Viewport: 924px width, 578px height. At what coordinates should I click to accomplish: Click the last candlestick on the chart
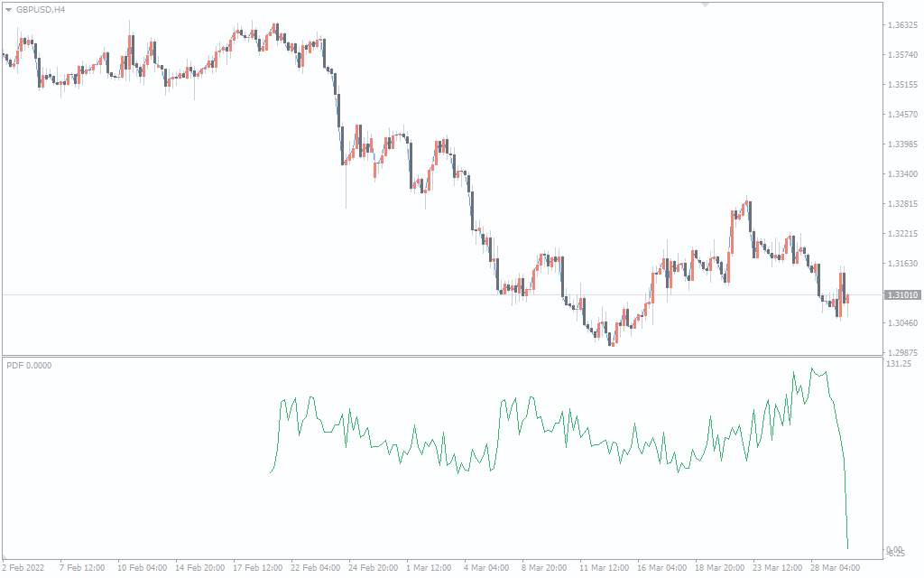pyautogui.click(x=847, y=299)
